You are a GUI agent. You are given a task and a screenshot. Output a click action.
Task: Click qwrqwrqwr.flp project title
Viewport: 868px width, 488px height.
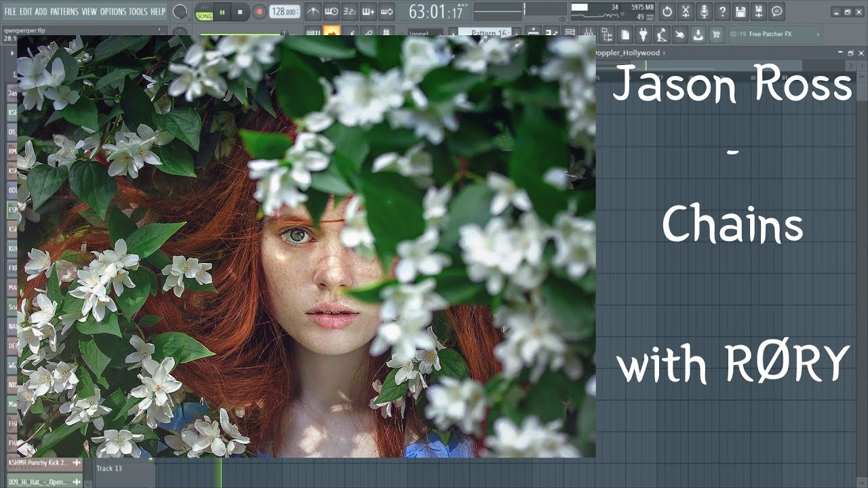coord(24,30)
